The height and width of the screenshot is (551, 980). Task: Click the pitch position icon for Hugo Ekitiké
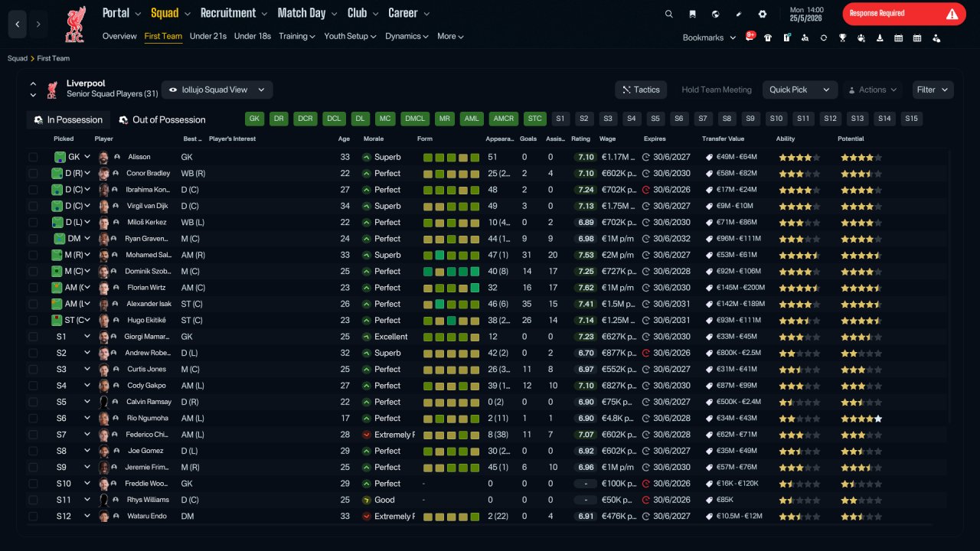[x=57, y=320]
